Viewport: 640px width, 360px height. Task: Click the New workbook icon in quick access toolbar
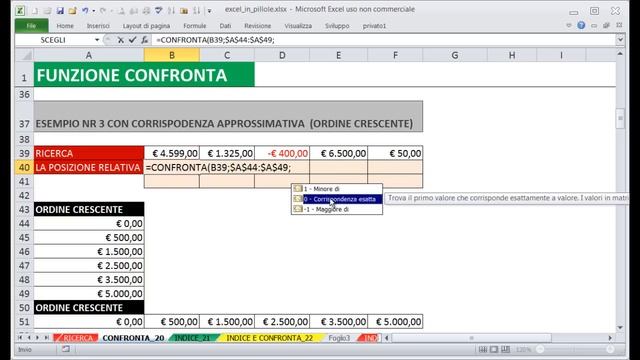pos(35,11)
